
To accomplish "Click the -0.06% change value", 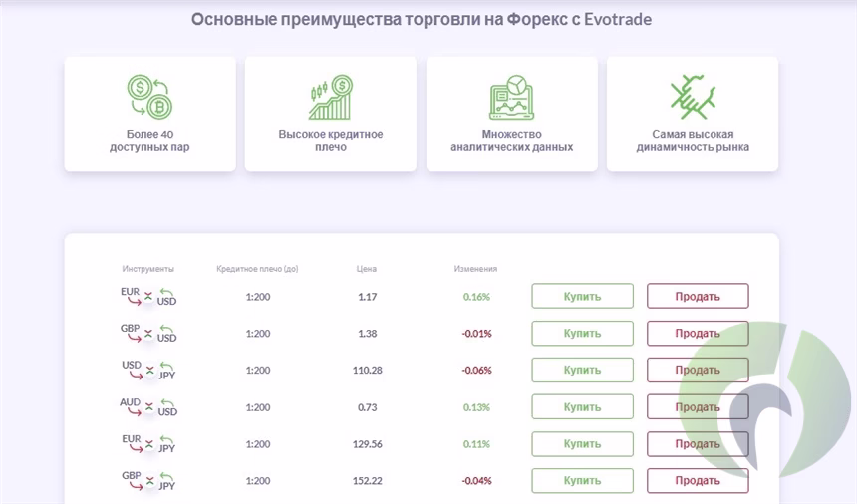I will (x=476, y=371).
